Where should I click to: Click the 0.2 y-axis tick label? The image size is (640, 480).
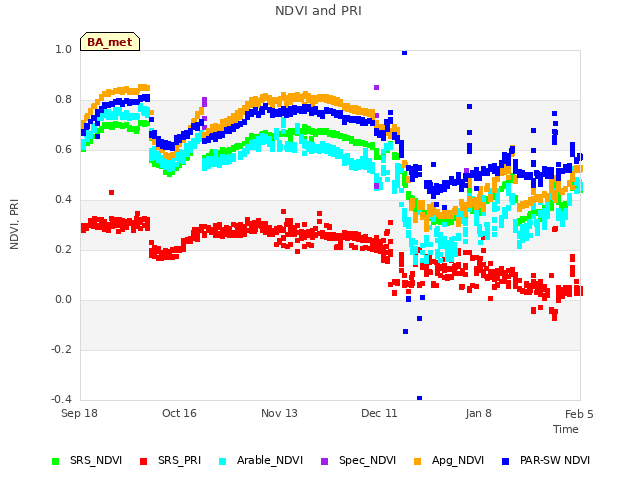(63, 249)
